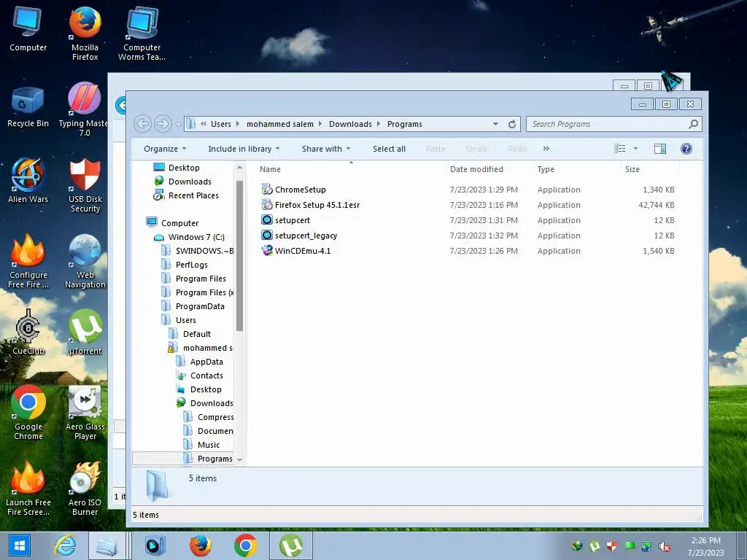
Task: Open µTorrent from the taskbar
Action: point(291,545)
